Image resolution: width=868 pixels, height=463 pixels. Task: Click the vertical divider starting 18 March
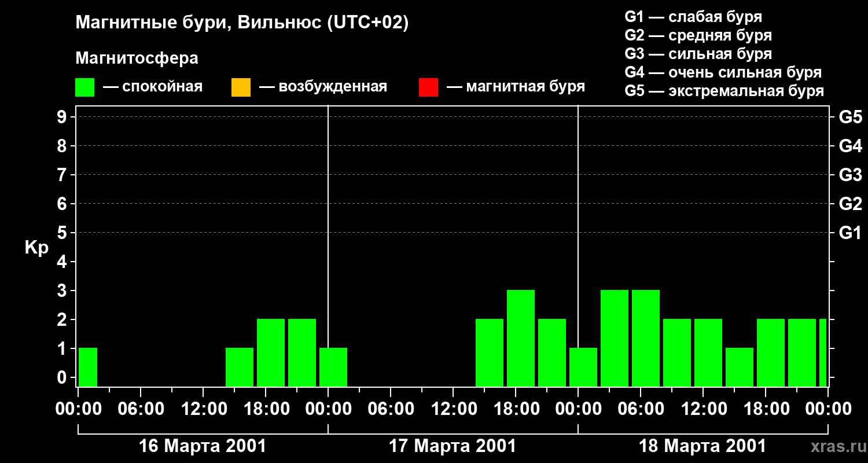(x=578, y=246)
